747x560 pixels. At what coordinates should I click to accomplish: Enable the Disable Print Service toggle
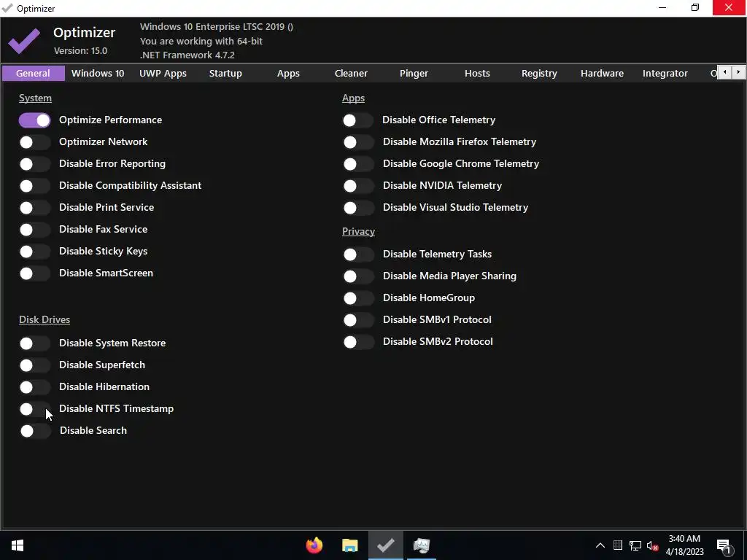(x=35, y=208)
